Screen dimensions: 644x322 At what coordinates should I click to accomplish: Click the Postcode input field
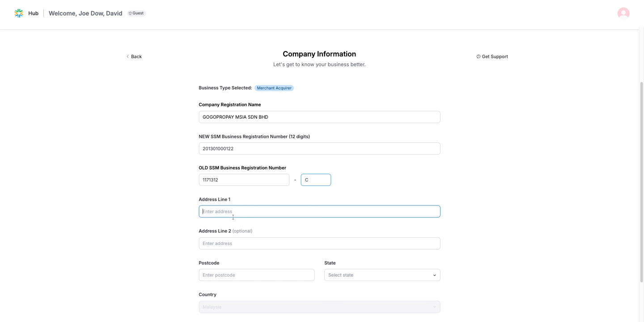256,275
